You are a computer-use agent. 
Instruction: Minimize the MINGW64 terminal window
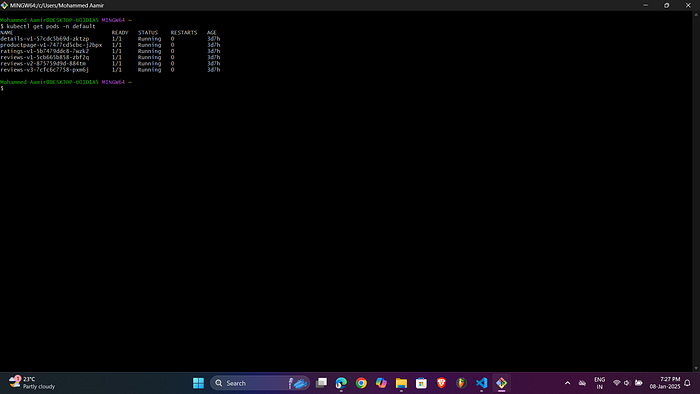[x=646, y=5]
